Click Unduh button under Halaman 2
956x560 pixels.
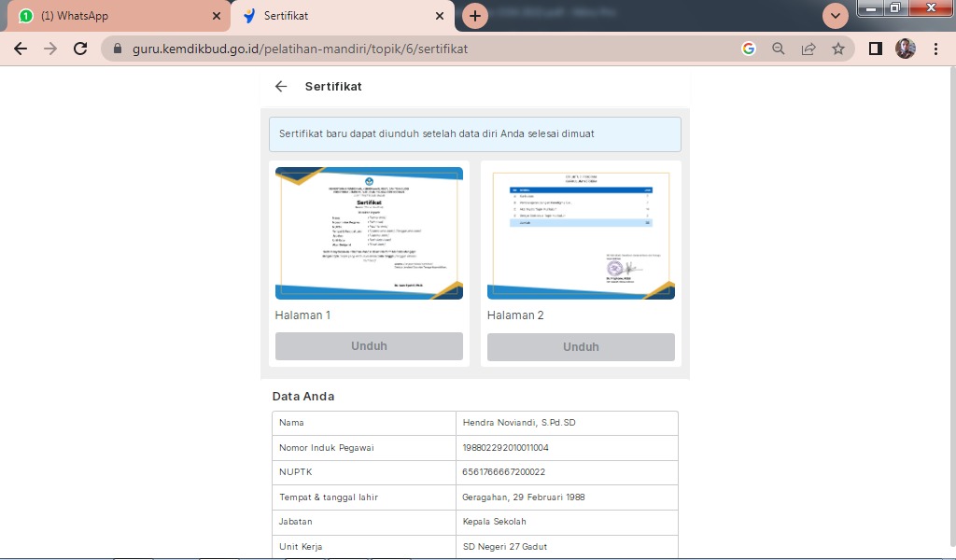[581, 347]
